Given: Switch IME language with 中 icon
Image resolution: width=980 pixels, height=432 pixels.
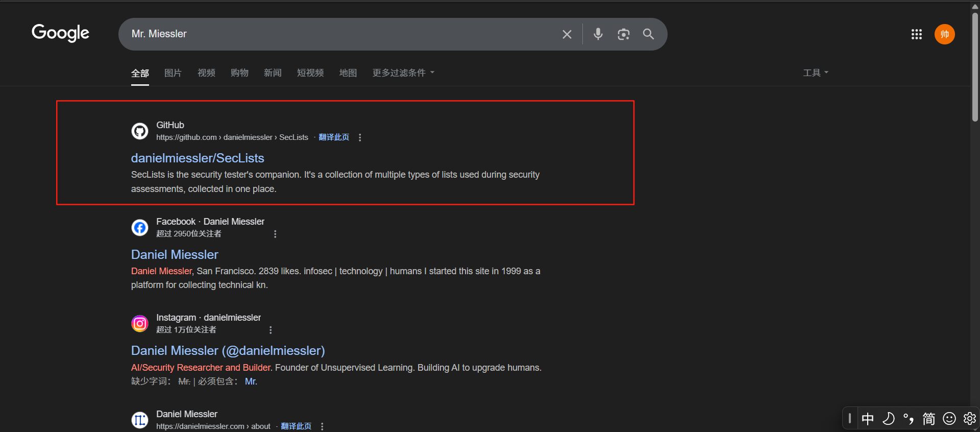Looking at the screenshot, I should point(868,419).
